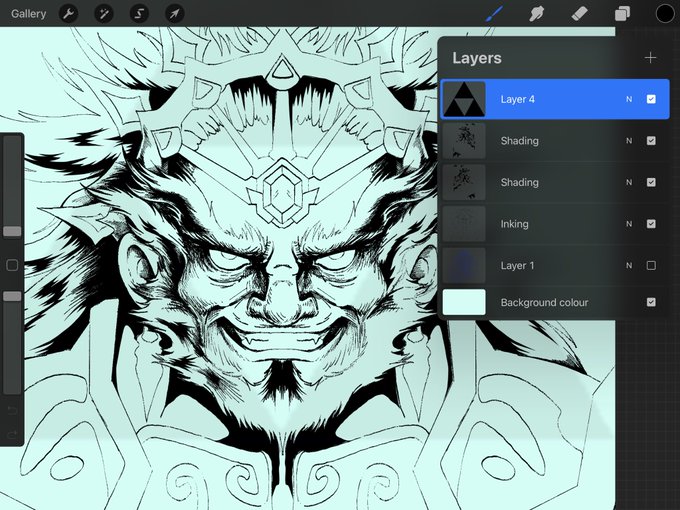This screenshot has height=510, width=680.
Task: Toggle visibility of the second Shading layer
Action: pos(651,182)
